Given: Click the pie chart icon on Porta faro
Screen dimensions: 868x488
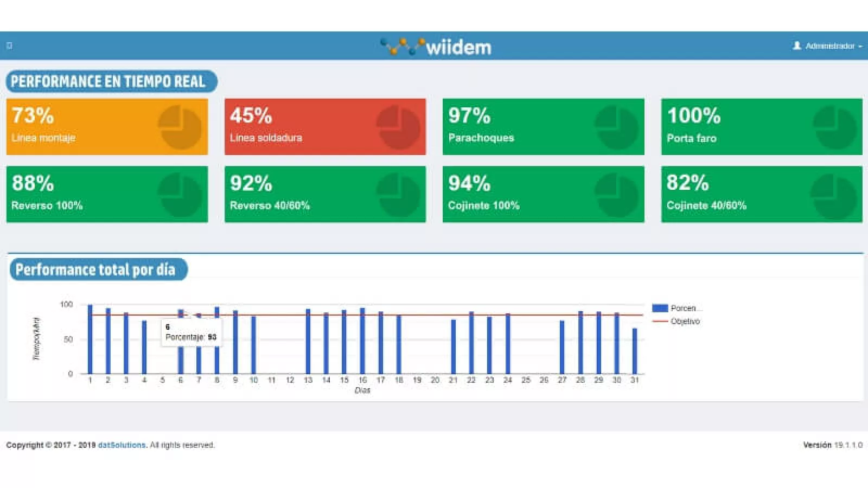Looking at the screenshot, I should pos(835,127).
